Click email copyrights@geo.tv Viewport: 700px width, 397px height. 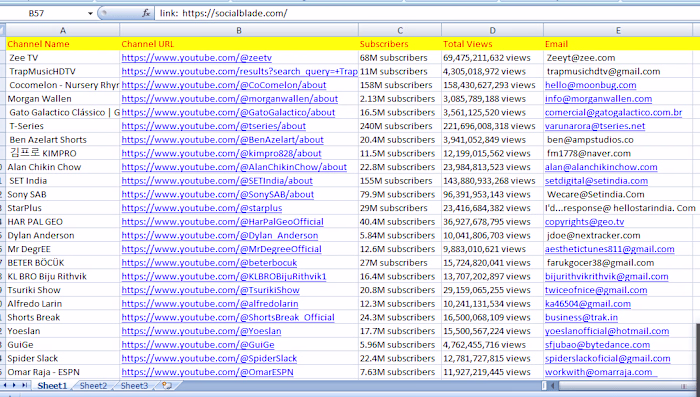pos(584,222)
